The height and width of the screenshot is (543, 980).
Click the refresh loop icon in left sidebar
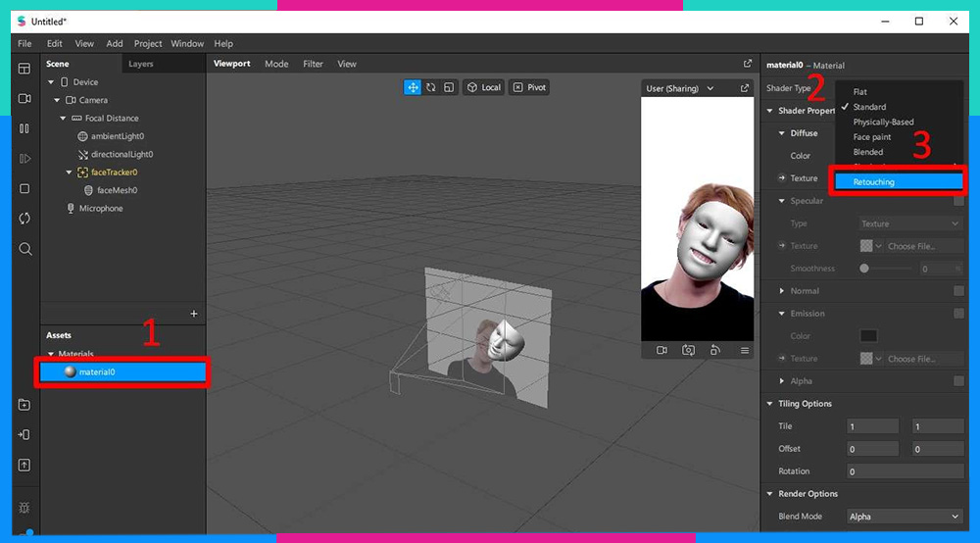(24, 219)
